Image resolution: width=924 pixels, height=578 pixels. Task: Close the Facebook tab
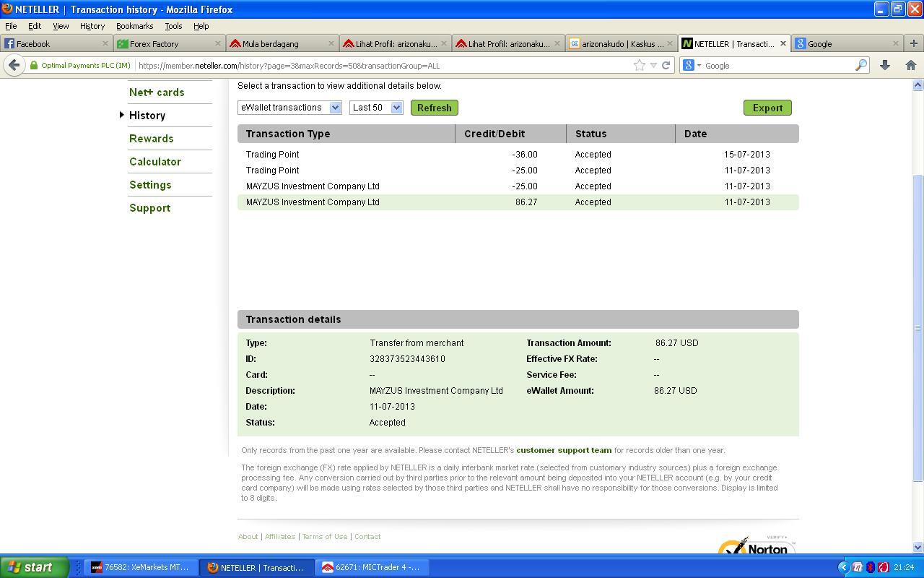click(x=105, y=43)
